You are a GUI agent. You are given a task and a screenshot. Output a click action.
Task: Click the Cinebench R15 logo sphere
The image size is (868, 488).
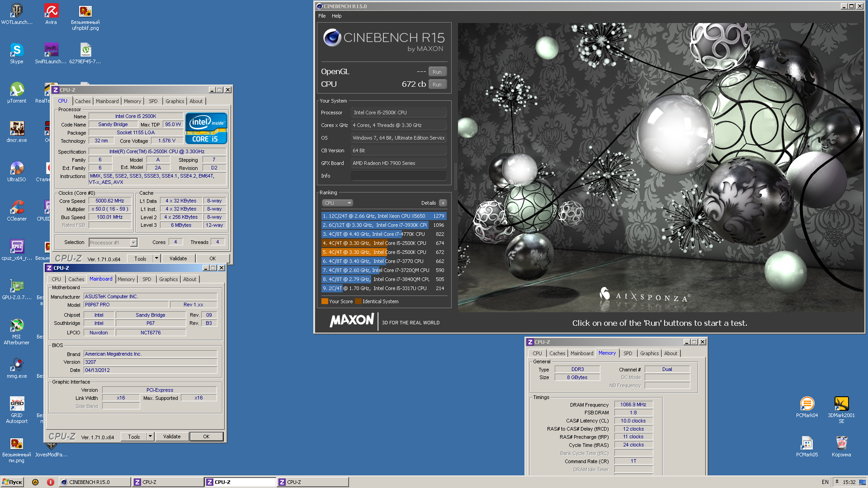332,38
